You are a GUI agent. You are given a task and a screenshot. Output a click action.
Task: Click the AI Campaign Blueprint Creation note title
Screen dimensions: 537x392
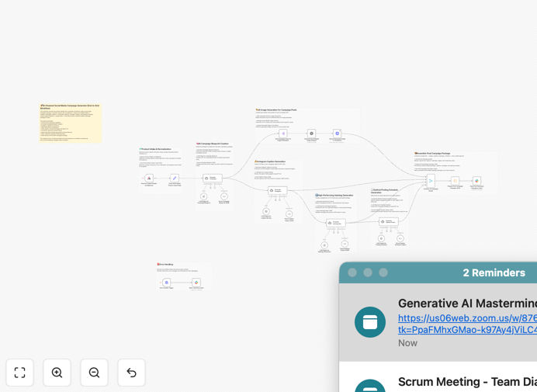pos(213,144)
